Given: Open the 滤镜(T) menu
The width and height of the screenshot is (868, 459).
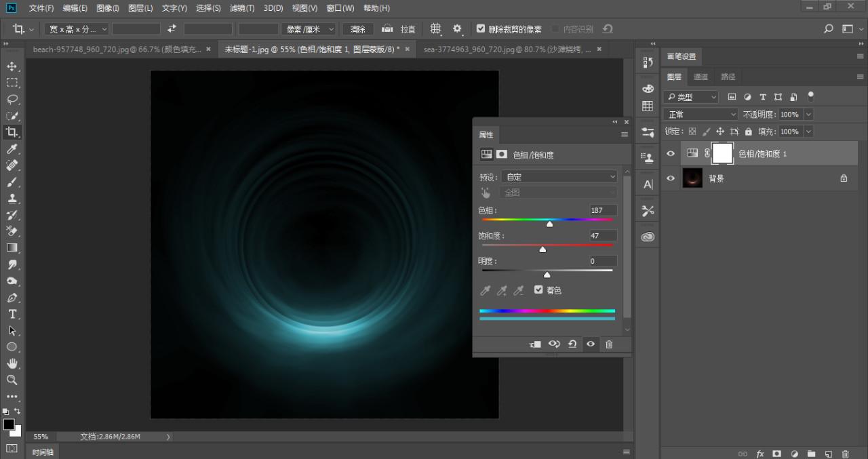Looking at the screenshot, I should coord(242,8).
